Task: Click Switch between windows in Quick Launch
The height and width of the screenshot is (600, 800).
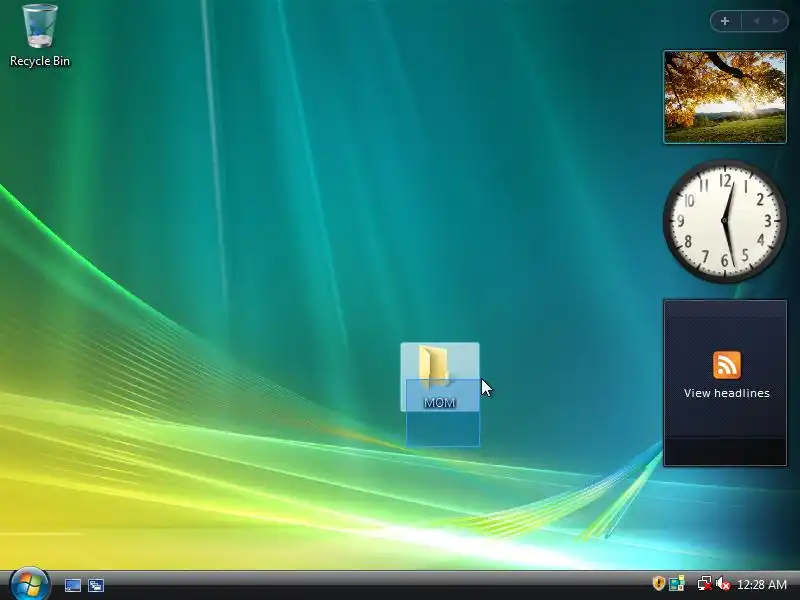Action: pyautogui.click(x=96, y=585)
